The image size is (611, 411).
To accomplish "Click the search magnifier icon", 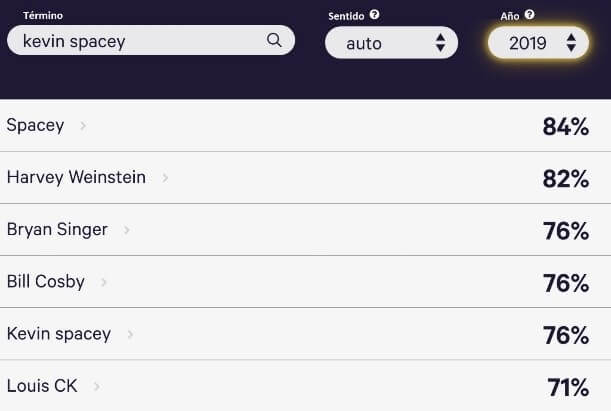I will 274,41.
